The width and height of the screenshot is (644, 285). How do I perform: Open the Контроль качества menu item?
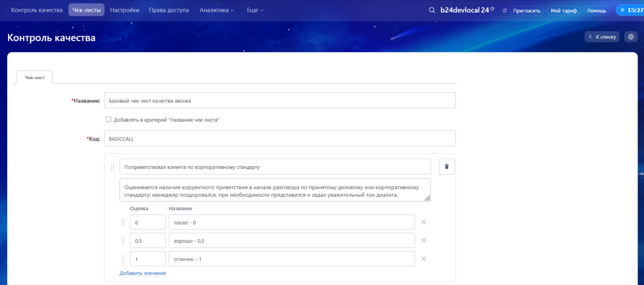click(37, 10)
